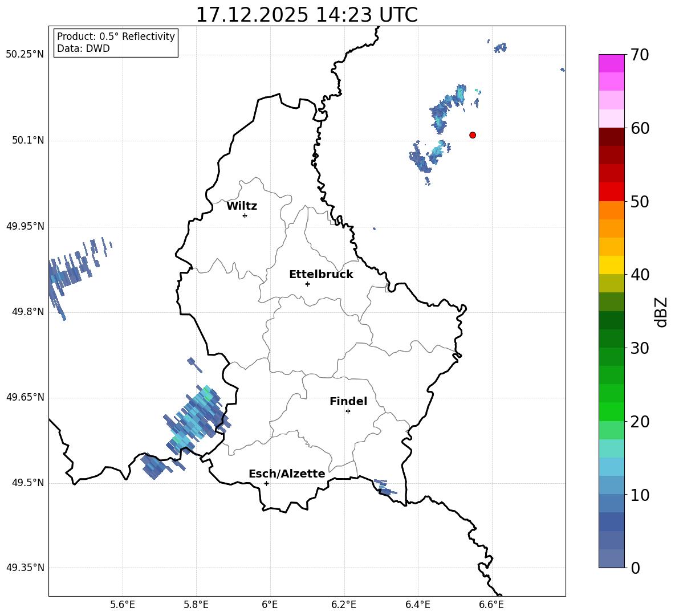This screenshot has height=616, width=675.
Task: Click the Findel station cross marker
Action: tap(348, 411)
